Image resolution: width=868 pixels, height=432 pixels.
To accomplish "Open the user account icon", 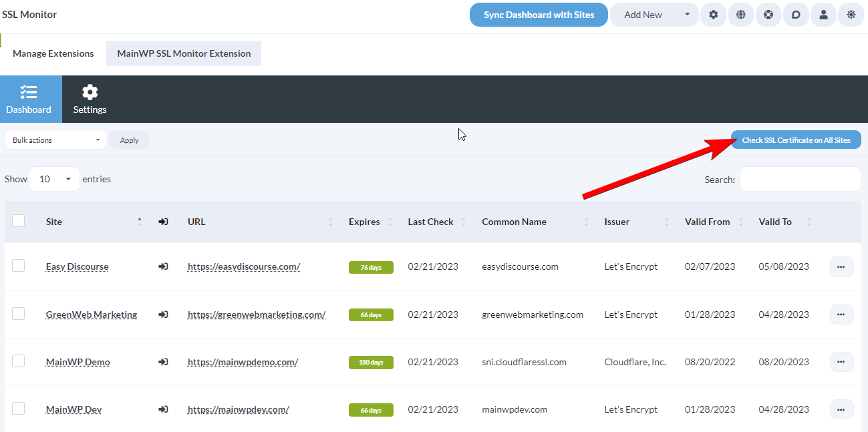I will (x=823, y=14).
